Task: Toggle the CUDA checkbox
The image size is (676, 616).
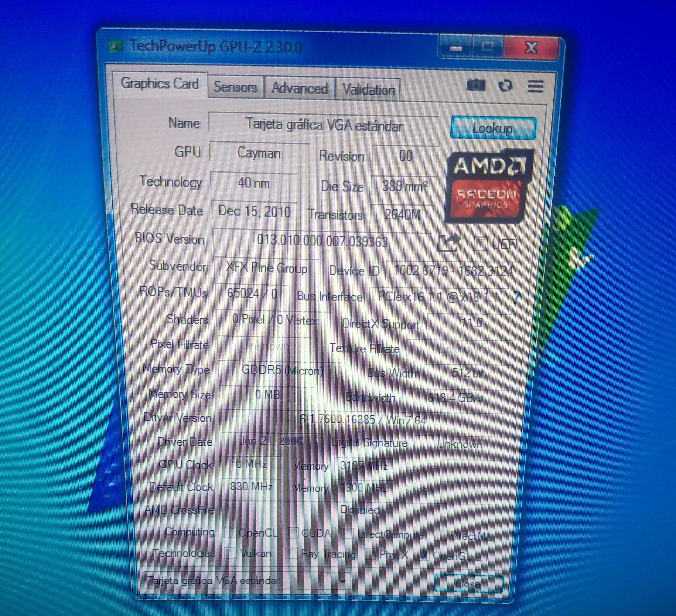Action: [292, 532]
